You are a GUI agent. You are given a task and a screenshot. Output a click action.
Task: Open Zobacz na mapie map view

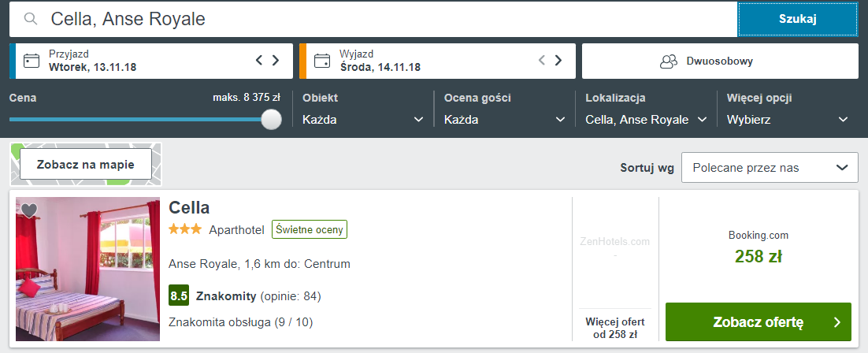tap(86, 165)
